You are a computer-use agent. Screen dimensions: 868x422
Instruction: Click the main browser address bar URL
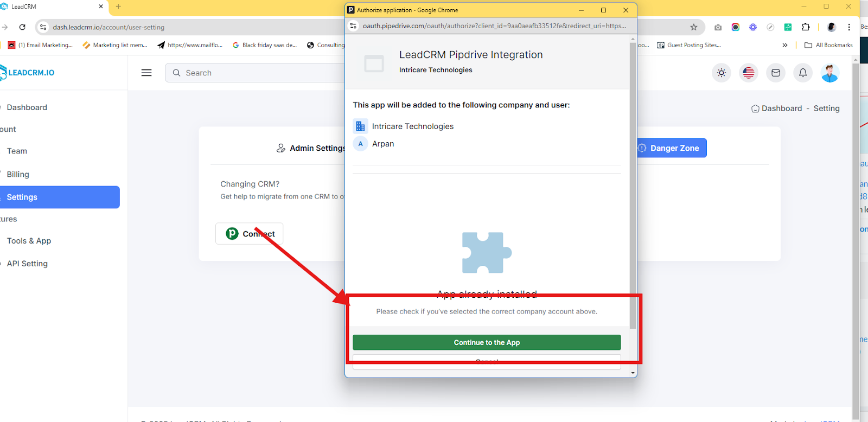pos(108,27)
